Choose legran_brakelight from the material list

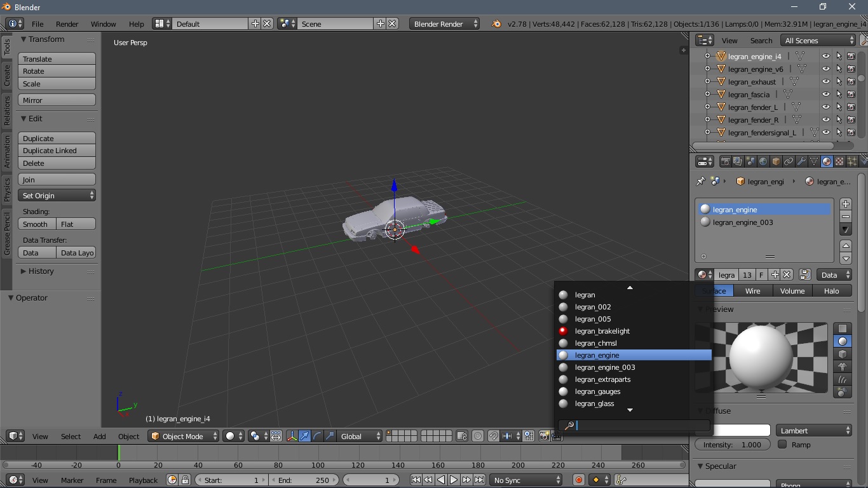(x=602, y=331)
